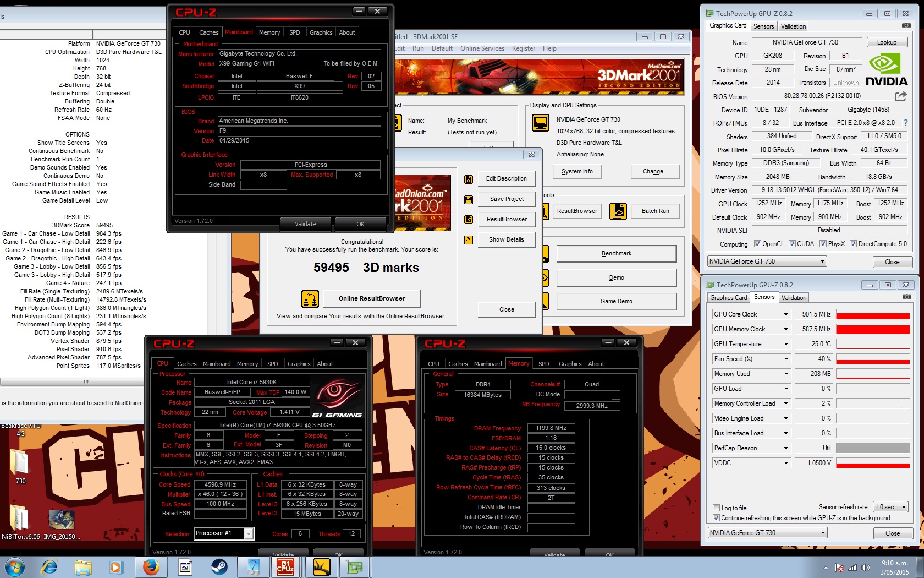This screenshot has height=578, width=924.
Task: Open GPU selector dropdown in GPU-Z sensors window
Action: (x=768, y=533)
